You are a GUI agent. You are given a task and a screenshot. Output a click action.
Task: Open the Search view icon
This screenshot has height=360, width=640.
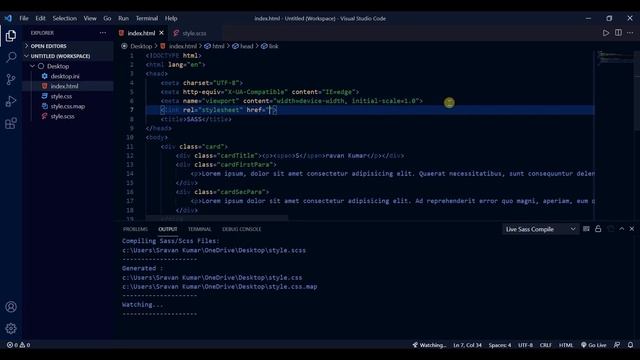(11, 57)
